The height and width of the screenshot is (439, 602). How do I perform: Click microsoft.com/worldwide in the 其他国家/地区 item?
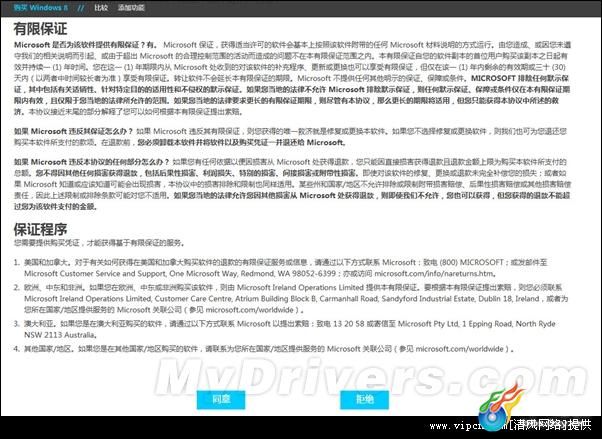460,349
